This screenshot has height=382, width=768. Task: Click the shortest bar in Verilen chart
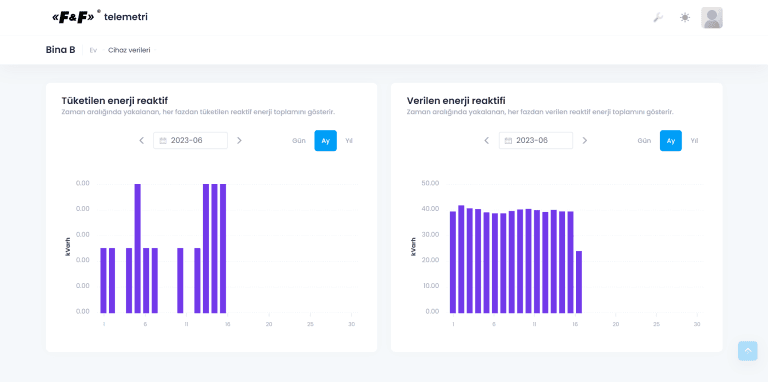coord(579,282)
